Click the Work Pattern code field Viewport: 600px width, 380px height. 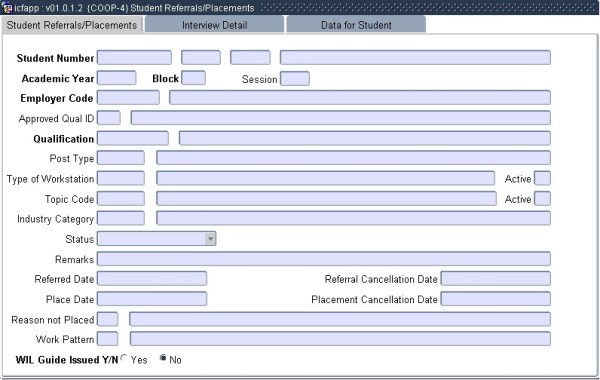pos(108,339)
